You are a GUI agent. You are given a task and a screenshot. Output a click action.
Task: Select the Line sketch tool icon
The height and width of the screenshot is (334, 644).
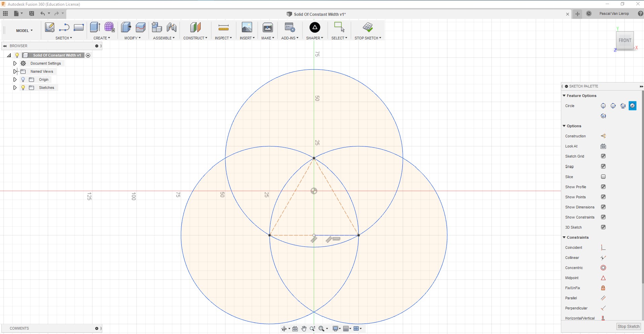(64, 27)
